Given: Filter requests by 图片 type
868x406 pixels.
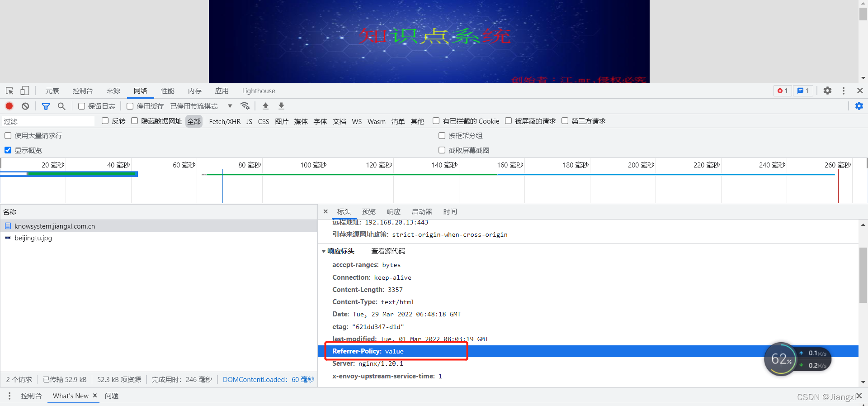Looking at the screenshot, I should click(x=282, y=121).
